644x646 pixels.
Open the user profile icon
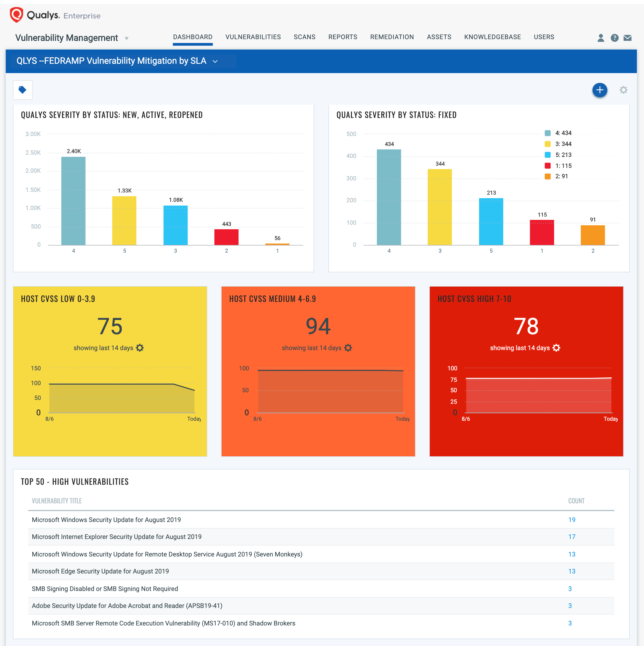point(601,38)
